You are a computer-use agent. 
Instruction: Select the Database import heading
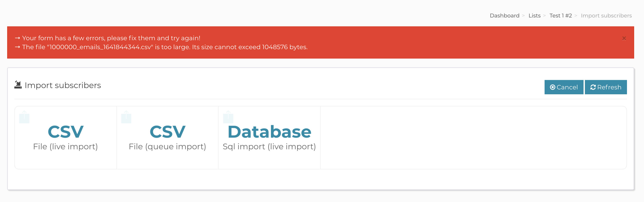(269, 132)
